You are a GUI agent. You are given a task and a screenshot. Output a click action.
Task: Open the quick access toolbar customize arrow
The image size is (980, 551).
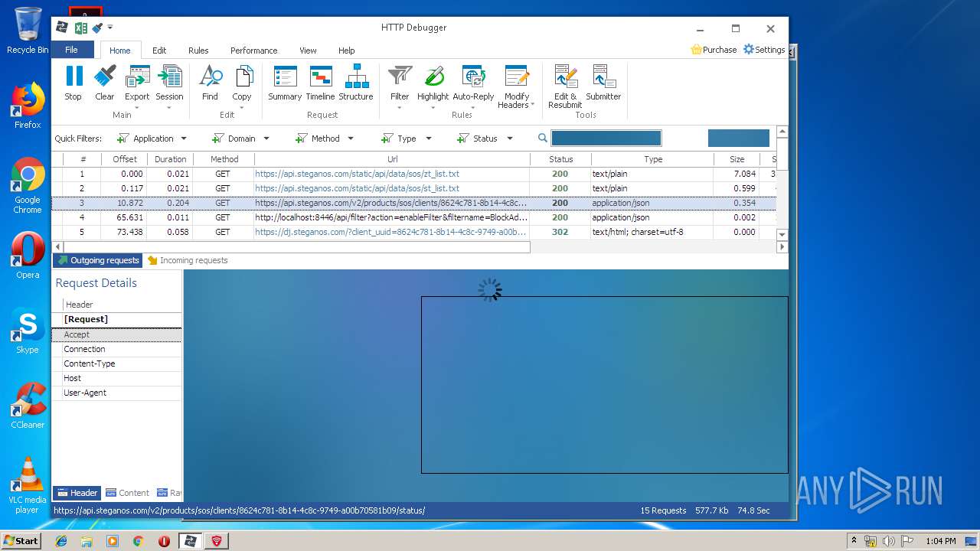pos(110,28)
